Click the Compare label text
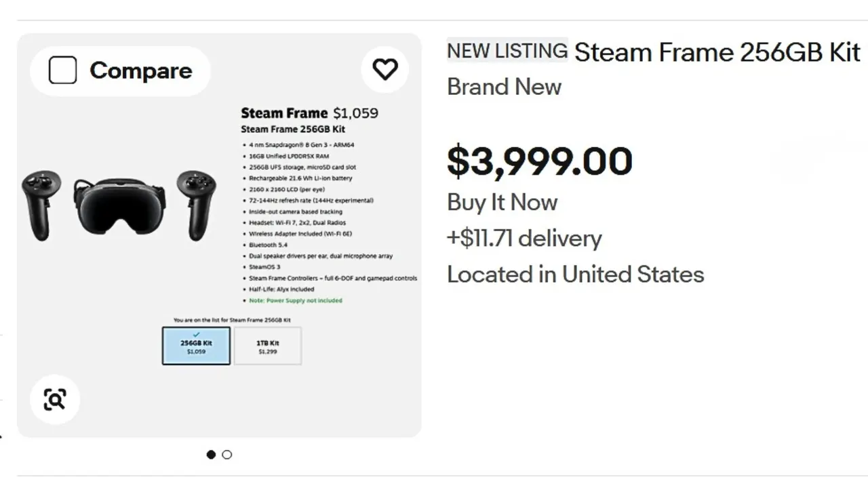The height and width of the screenshot is (488, 868). click(x=141, y=70)
